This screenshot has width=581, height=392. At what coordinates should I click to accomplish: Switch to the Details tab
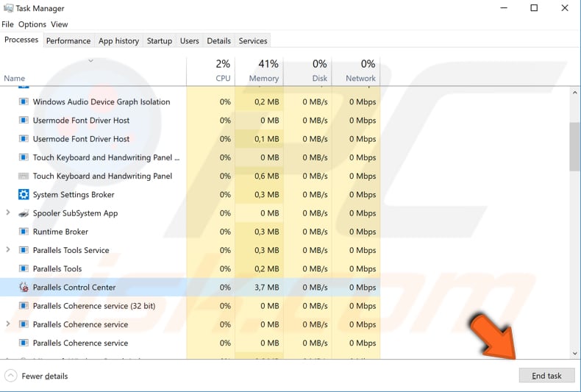(218, 40)
